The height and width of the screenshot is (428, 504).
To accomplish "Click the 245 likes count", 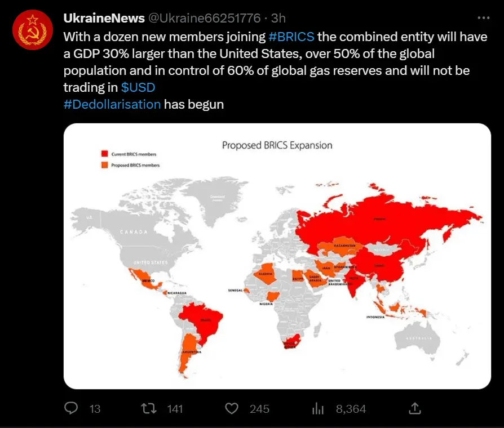I will 259,409.
